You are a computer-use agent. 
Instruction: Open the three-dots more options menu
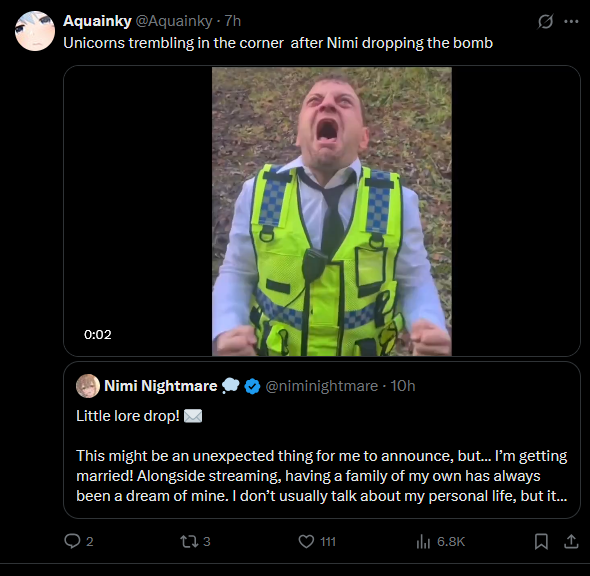[571, 21]
